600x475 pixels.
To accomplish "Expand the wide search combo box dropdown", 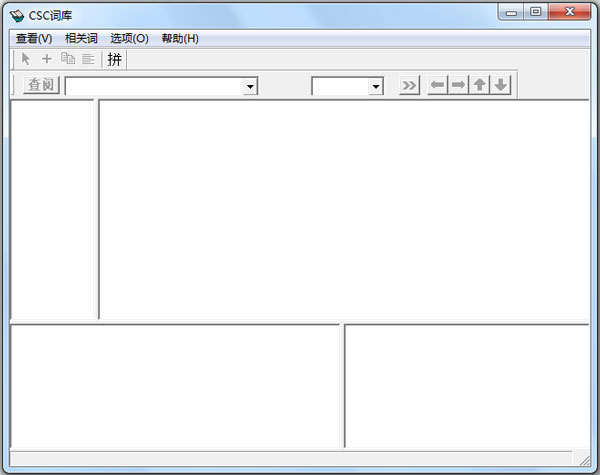I will point(250,87).
